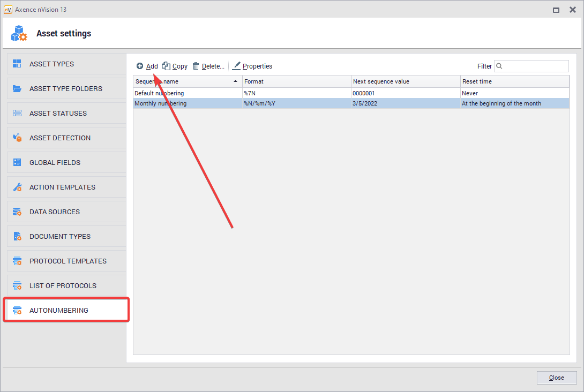Click the Asset Types grid icon
The width and height of the screenshot is (584, 392).
click(17, 64)
